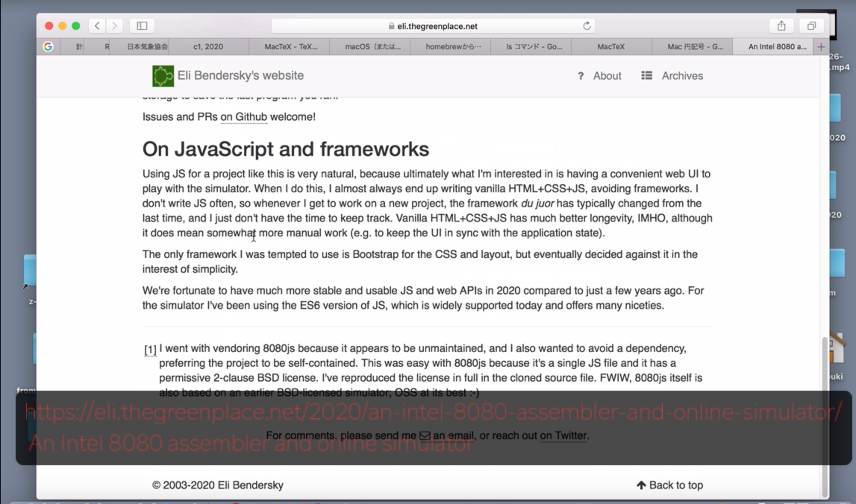The image size is (856, 504).
Task: Open Eli Bendersky's website home link
Action: [240, 76]
